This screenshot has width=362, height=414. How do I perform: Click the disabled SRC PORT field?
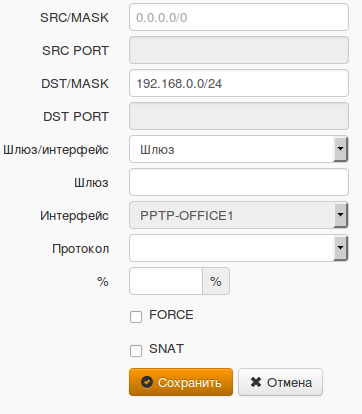[x=239, y=50]
